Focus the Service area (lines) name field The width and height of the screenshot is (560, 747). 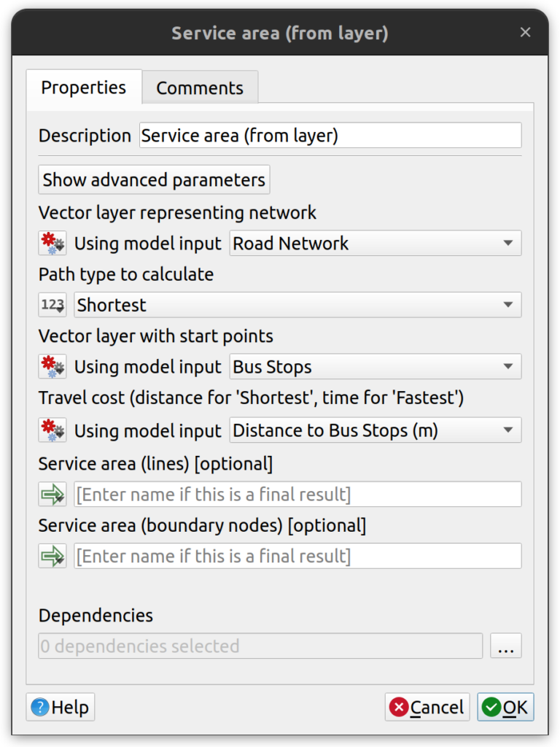(x=297, y=495)
